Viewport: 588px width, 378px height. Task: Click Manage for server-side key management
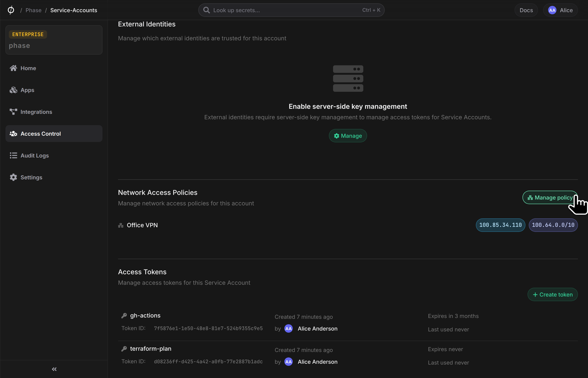[x=348, y=136]
